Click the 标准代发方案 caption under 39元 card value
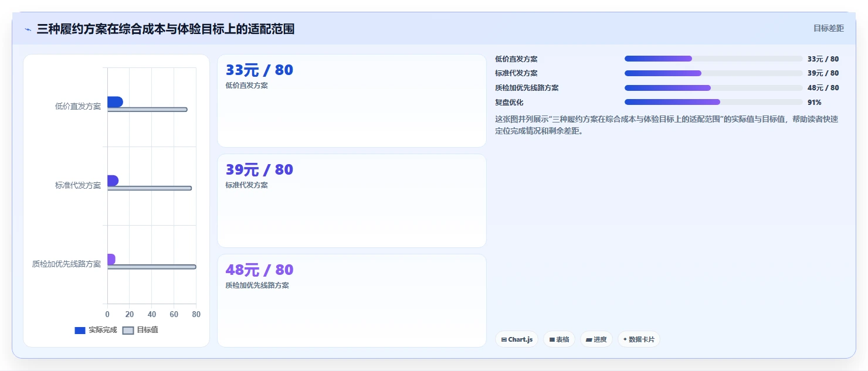This screenshot has width=868, height=371. click(246, 185)
